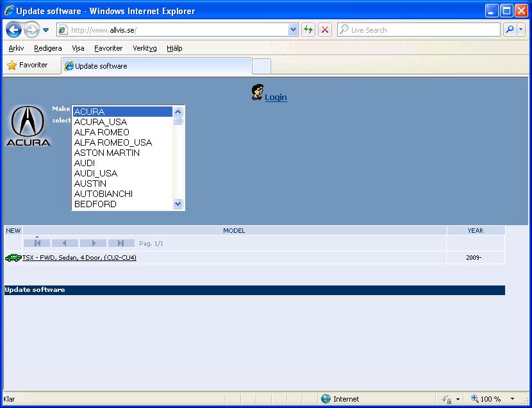The width and height of the screenshot is (532, 408).
Task: Go to first page of model results
Action: 37,243
